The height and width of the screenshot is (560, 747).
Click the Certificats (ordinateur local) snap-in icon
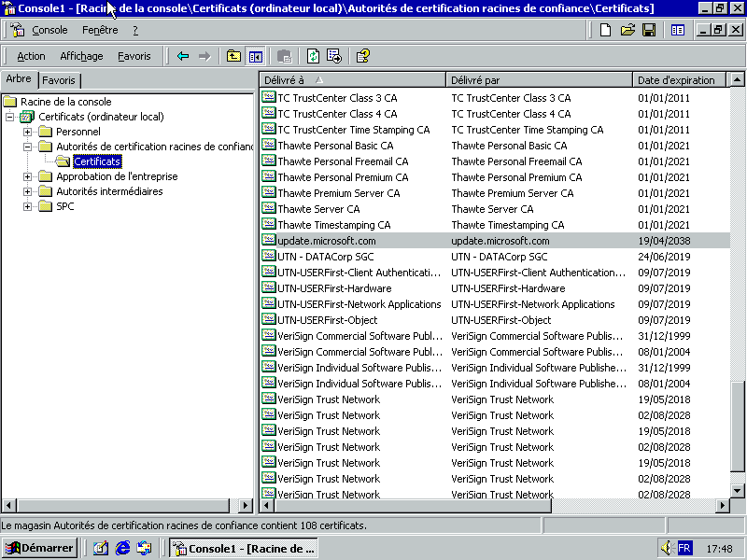point(27,116)
